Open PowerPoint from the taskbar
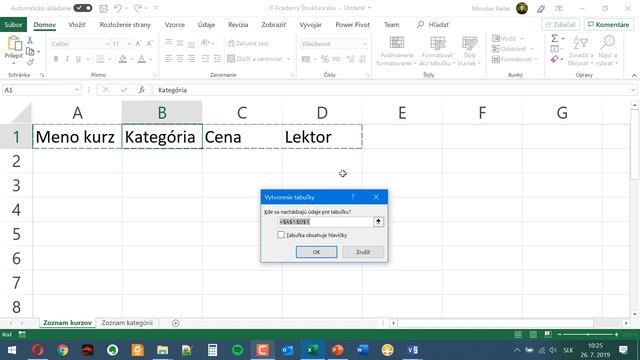Screen dimensions: 640x360 (338, 350)
